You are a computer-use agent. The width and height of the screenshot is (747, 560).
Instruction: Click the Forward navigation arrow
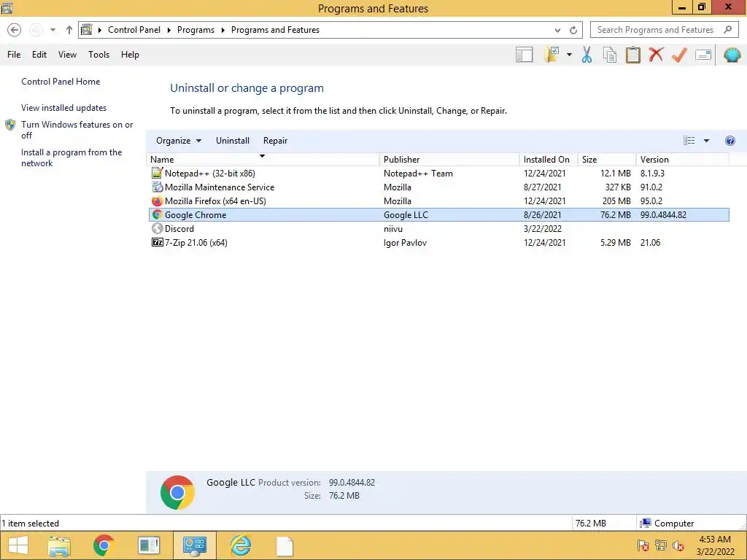[x=36, y=30]
